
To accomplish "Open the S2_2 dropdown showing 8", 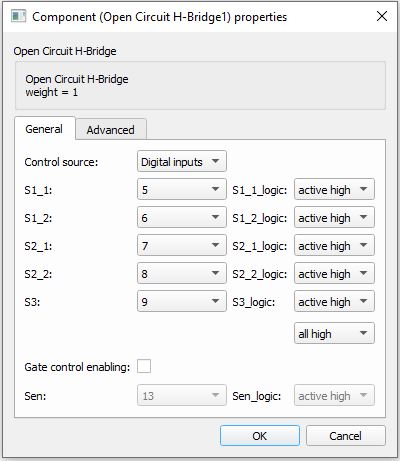I will coord(182,273).
